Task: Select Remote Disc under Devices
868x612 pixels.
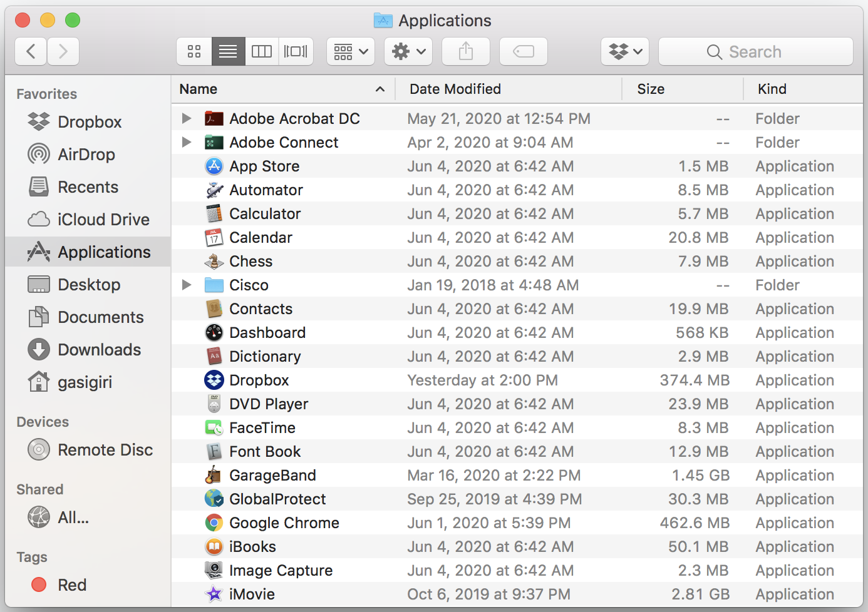Action: pyautogui.click(x=88, y=450)
